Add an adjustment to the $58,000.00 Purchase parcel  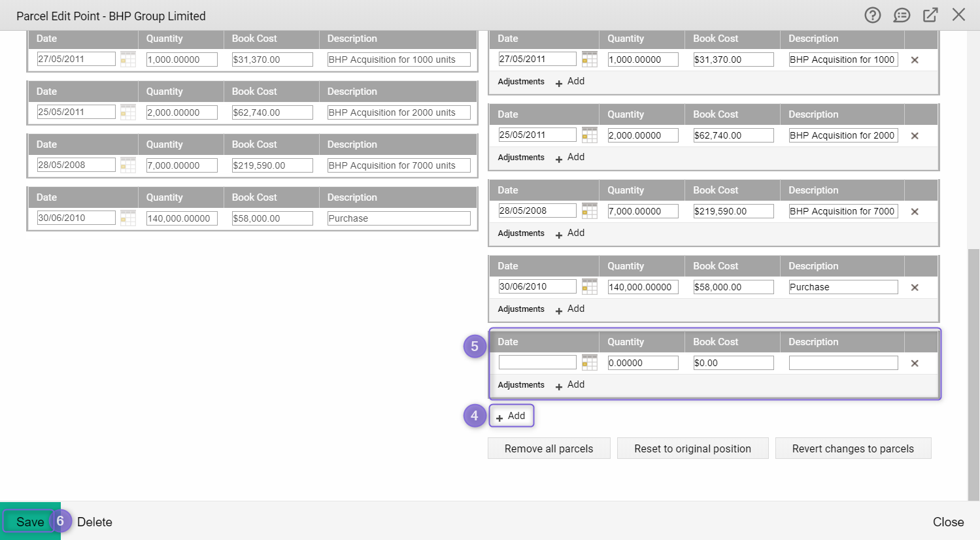click(570, 309)
